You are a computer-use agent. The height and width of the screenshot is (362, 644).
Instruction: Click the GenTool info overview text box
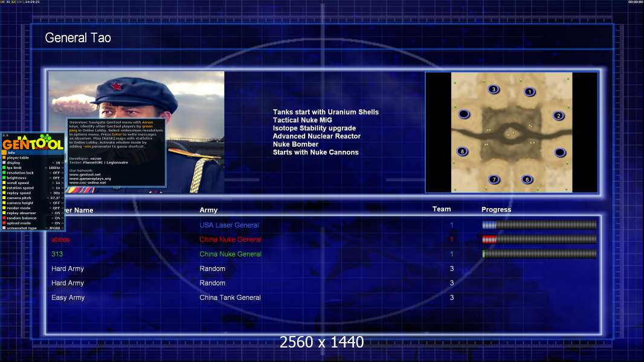(x=116, y=152)
